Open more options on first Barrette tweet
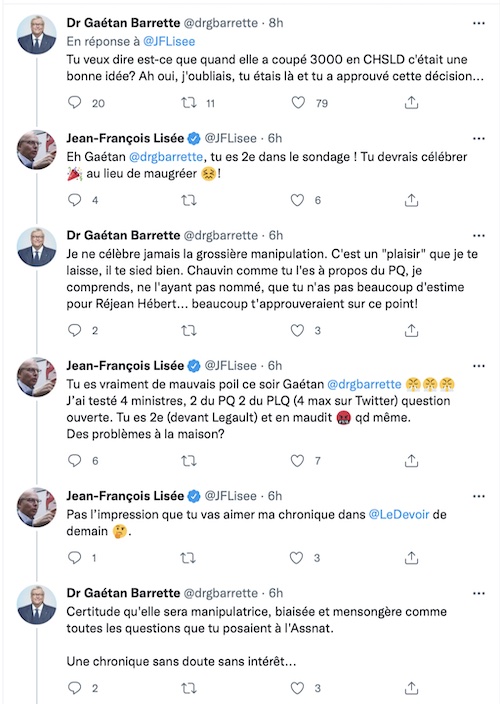The width and height of the screenshot is (500, 704). pyautogui.click(x=479, y=23)
